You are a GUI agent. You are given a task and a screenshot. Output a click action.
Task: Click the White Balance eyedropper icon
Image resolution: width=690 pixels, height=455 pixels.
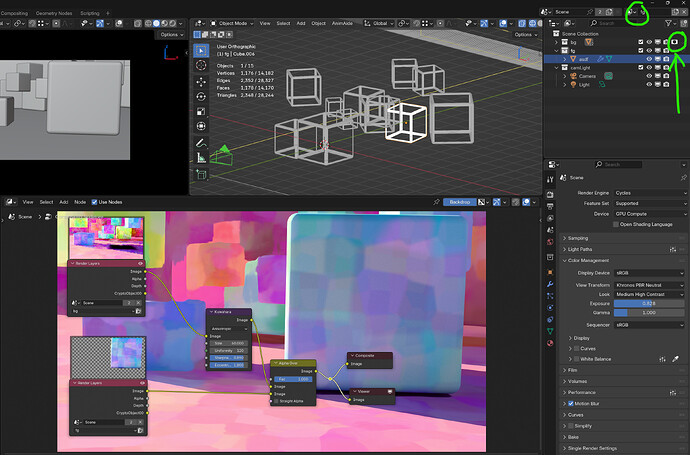pos(675,359)
